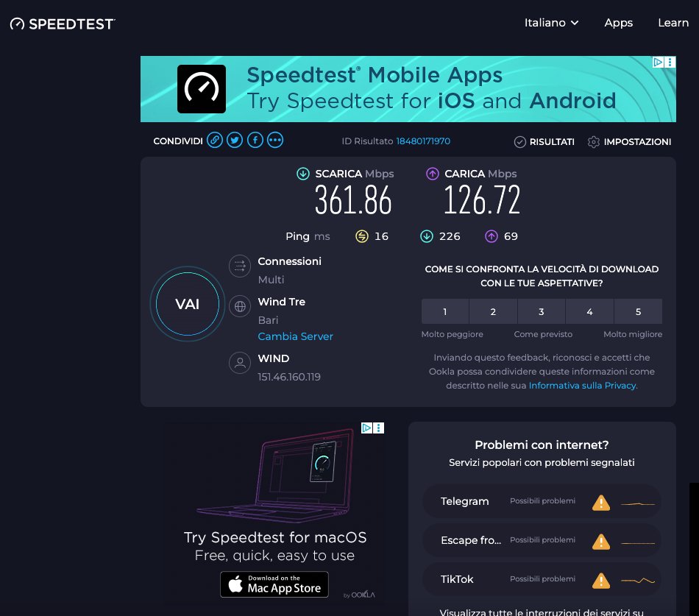Rate download speed as 1
699x616 pixels.
445,311
